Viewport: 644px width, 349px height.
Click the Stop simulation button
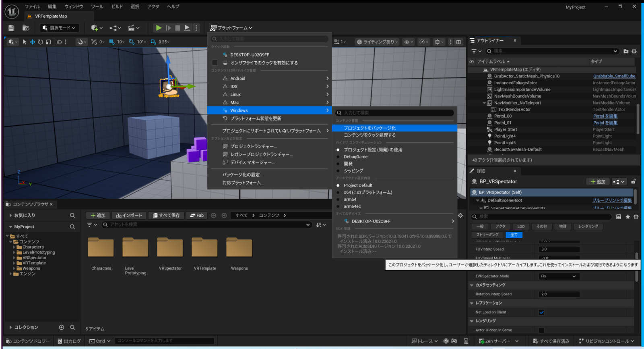pos(178,28)
